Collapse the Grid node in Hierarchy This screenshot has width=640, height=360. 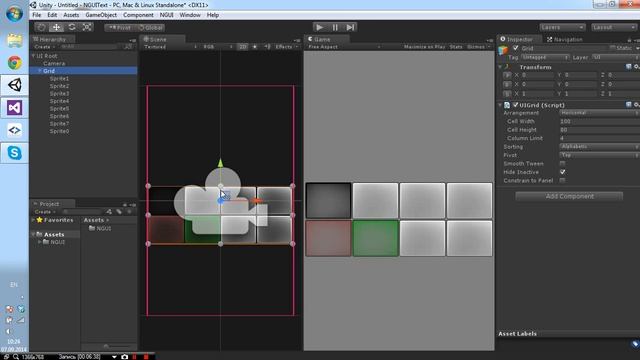[x=40, y=71]
